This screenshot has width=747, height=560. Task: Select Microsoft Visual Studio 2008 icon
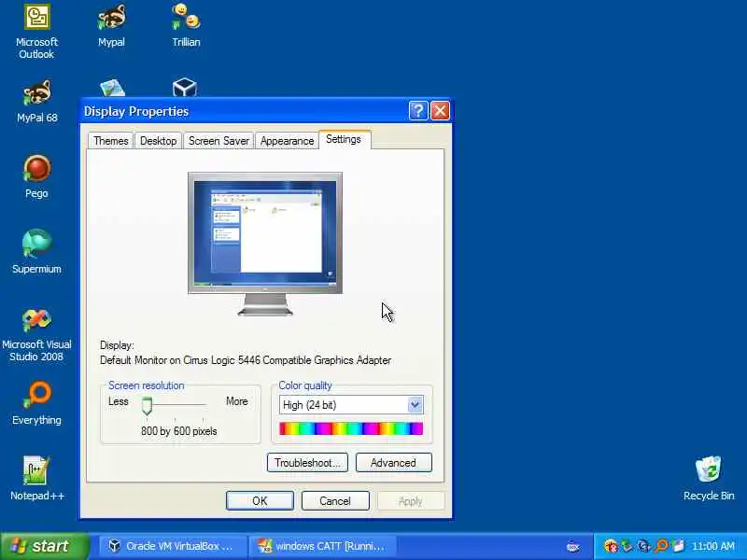tap(36, 334)
